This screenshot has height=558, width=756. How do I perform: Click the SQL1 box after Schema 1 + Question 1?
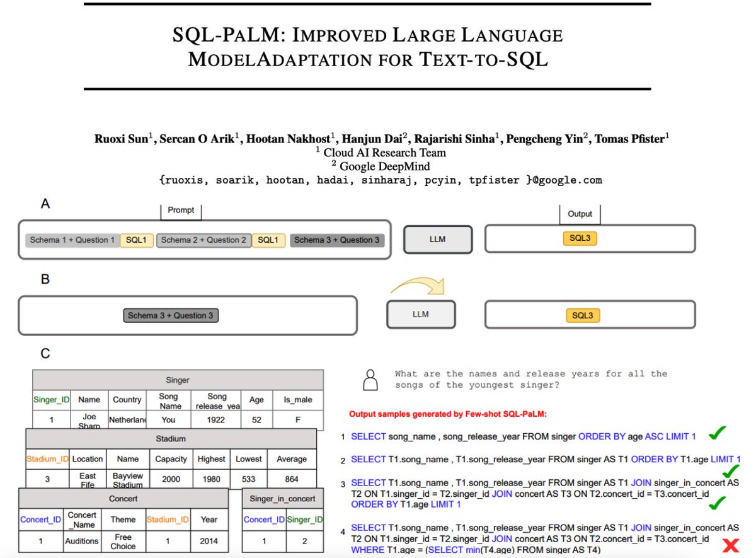[137, 240]
